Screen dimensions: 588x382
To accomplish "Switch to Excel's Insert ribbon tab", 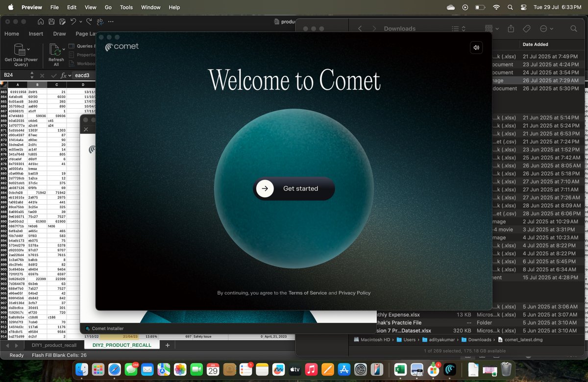I will click(36, 34).
